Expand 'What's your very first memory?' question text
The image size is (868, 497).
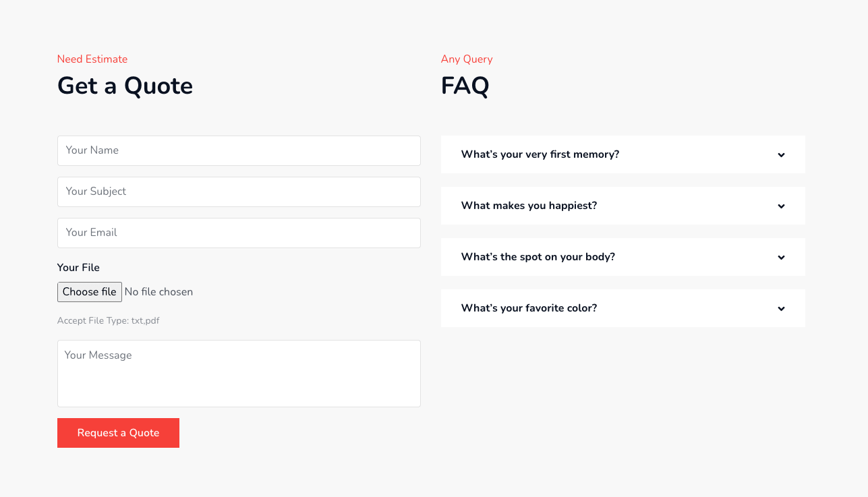pyautogui.click(x=540, y=154)
